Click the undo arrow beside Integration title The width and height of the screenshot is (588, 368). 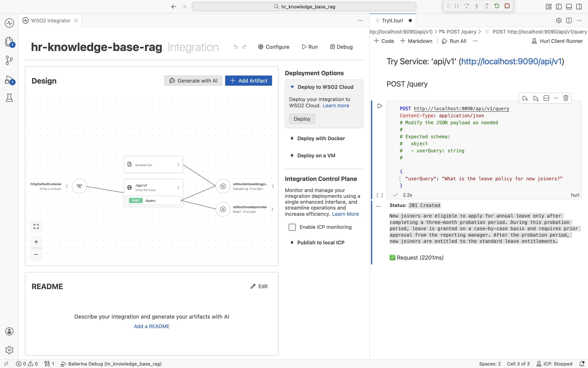pyautogui.click(x=236, y=47)
